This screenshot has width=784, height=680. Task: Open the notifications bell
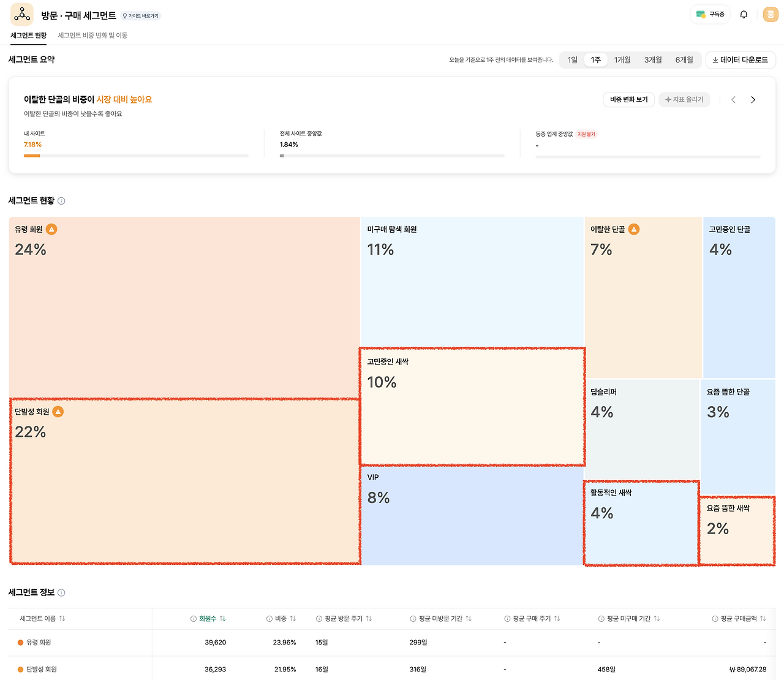744,15
